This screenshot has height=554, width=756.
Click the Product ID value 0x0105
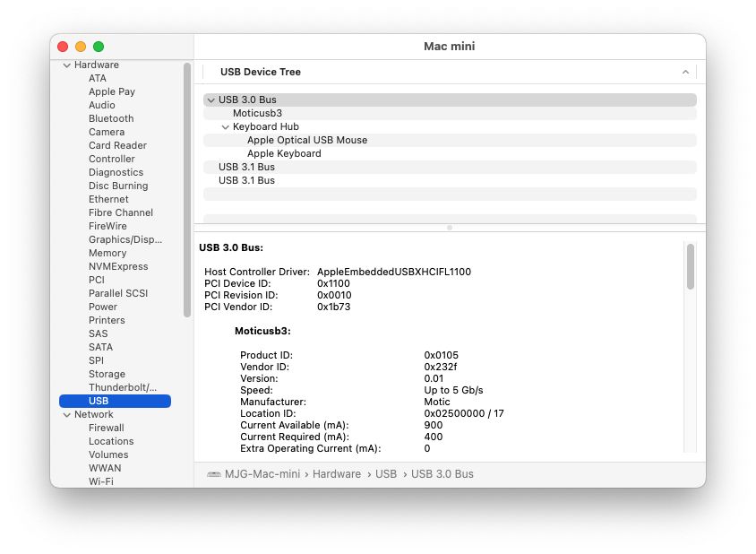click(442, 356)
